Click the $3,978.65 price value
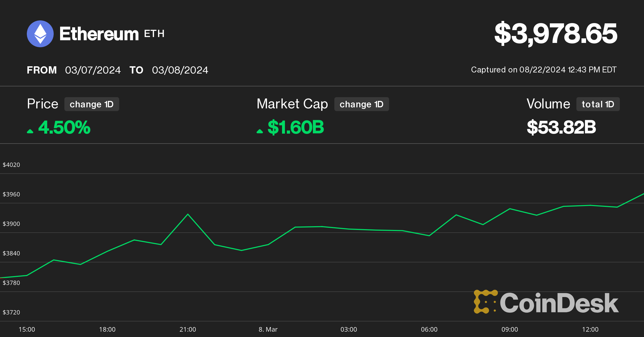This screenshot has height=337, width=644. [x=556, y=34]
